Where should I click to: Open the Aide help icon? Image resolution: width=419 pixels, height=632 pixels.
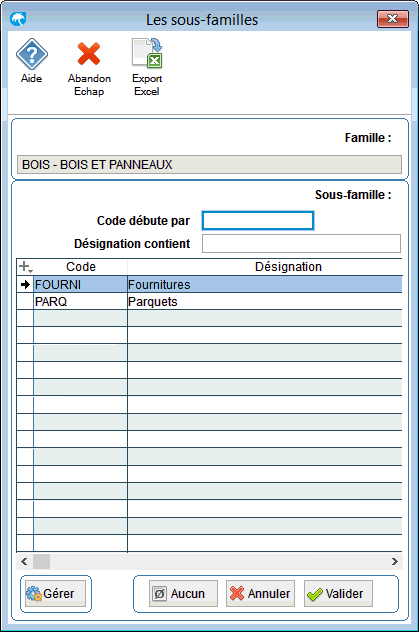[x=31, y=54]
